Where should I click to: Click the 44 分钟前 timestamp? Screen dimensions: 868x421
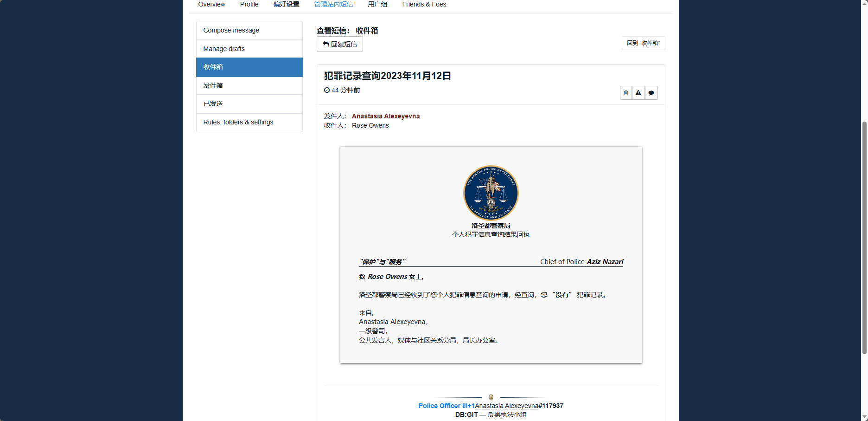click(x=342, y=90)
